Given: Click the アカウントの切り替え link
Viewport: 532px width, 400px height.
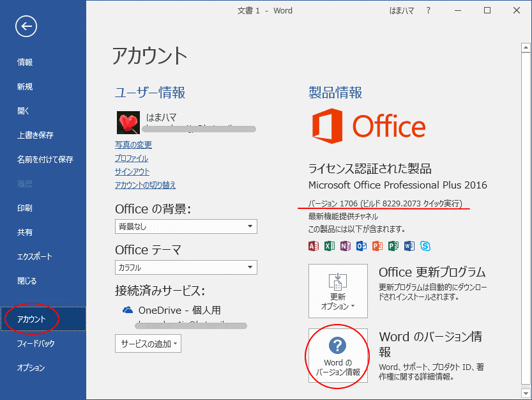Looking at the screenshot, I should click(145, 185).
